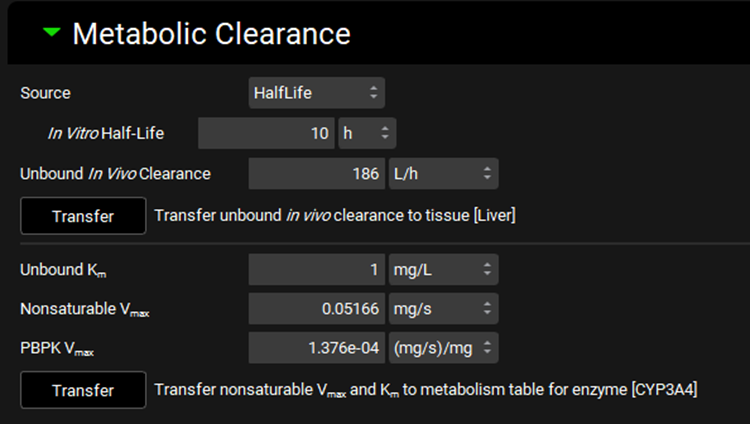Open the mg/s unit dropdown for Vmax
750x424 pixels.
coord(442,309)
